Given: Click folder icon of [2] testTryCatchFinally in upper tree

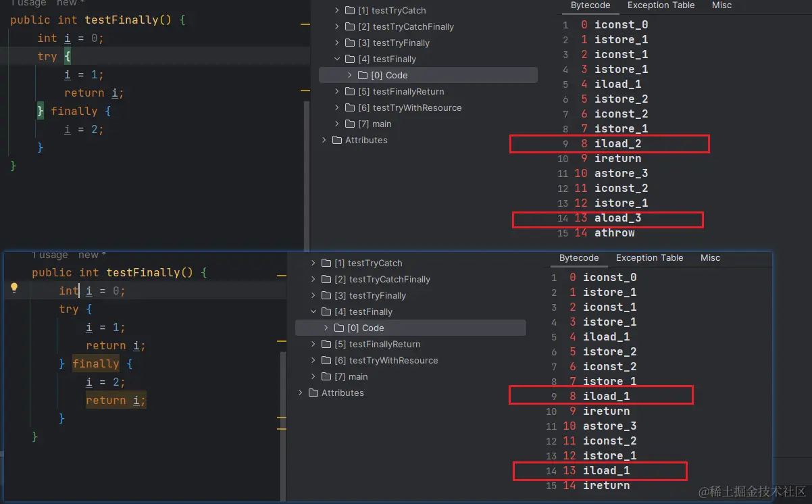Looking at the screenshot, I should (x=350, y=27).
